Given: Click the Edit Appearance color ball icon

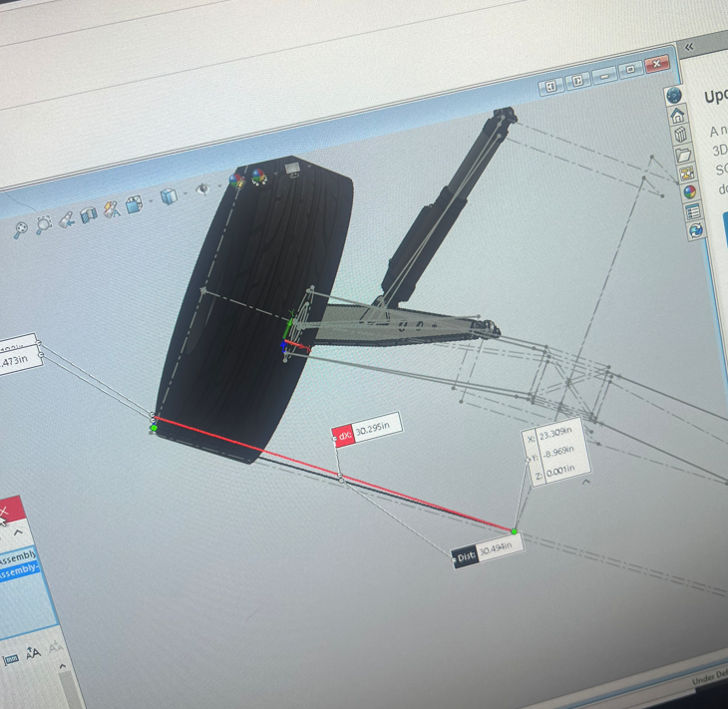Looking at the screenshot, I should click(236, 180).
